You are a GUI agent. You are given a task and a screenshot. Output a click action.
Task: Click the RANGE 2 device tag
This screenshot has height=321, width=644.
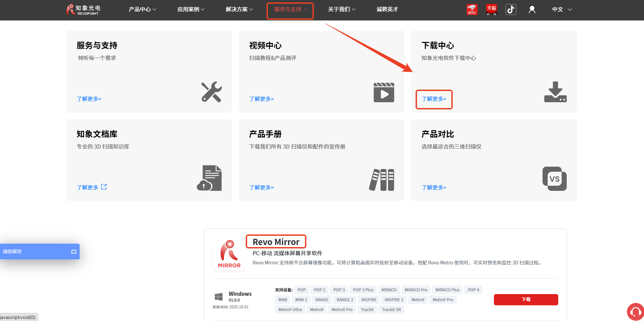(345, 300)
